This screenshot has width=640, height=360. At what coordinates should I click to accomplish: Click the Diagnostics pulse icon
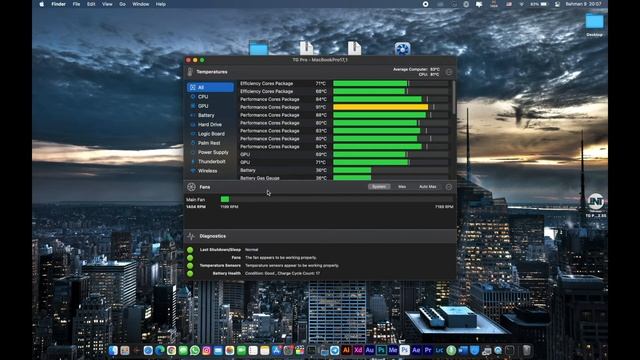click(x=191, y=236)
